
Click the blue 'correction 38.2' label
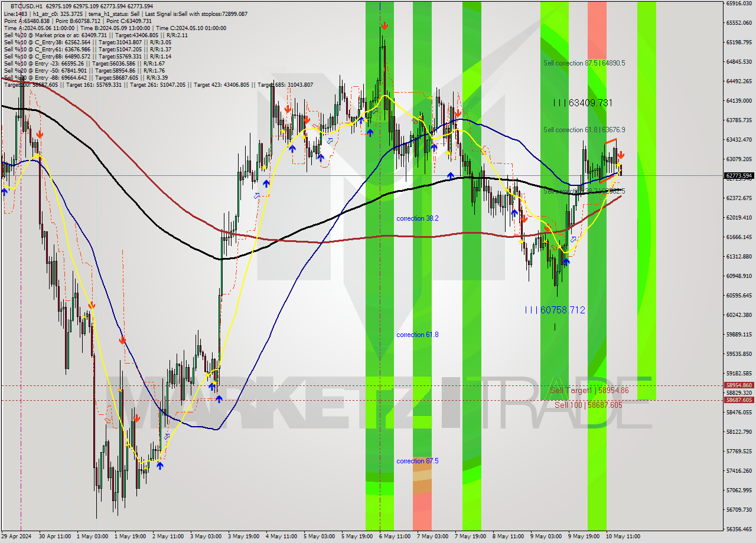(x=418, y=218)
